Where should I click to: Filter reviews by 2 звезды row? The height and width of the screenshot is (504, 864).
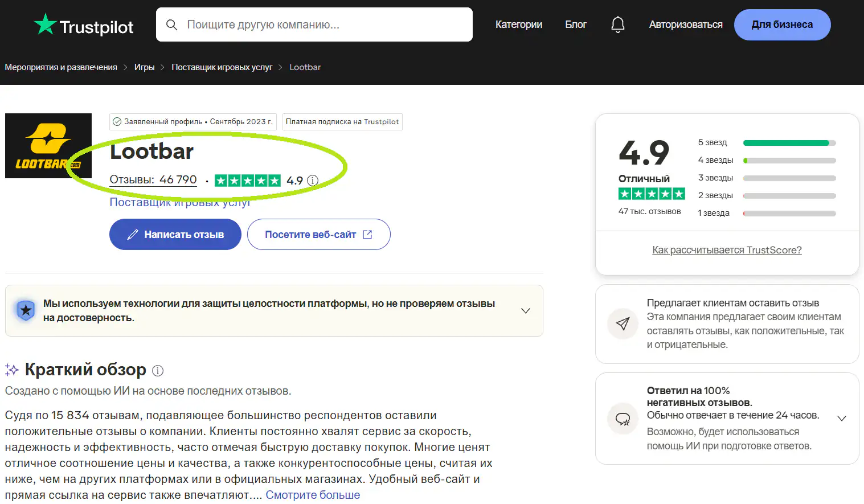point(767,195)
